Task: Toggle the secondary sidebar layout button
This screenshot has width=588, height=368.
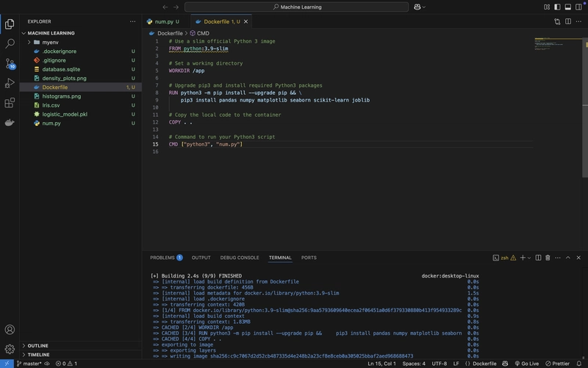Action: [x=578, y=7]
